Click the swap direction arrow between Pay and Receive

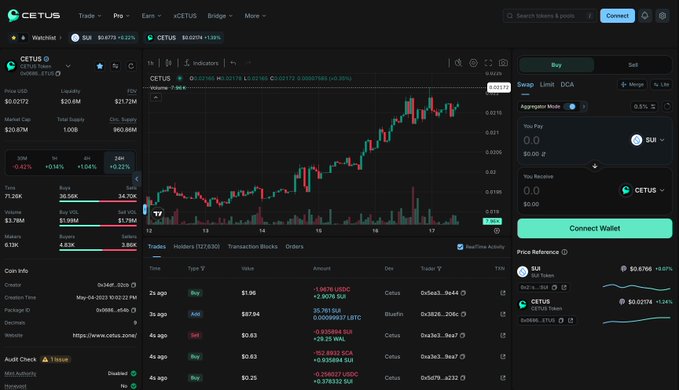[x=595, y=166]
